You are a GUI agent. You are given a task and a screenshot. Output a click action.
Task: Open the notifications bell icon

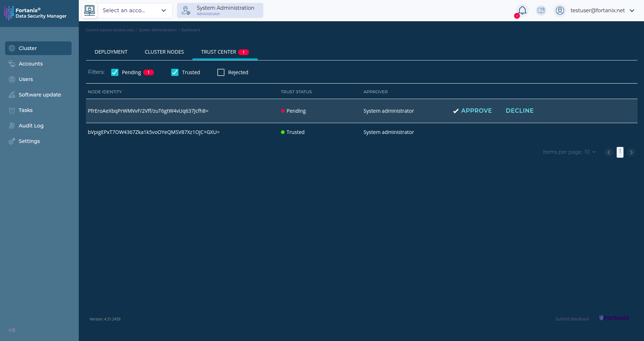[522, 10]
